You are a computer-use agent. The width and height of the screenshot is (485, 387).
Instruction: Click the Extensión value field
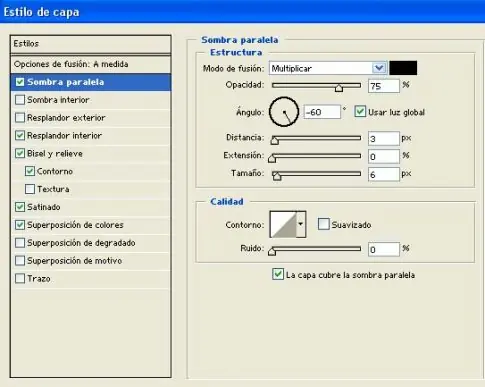pyautogui.click(x=384, y=156)
